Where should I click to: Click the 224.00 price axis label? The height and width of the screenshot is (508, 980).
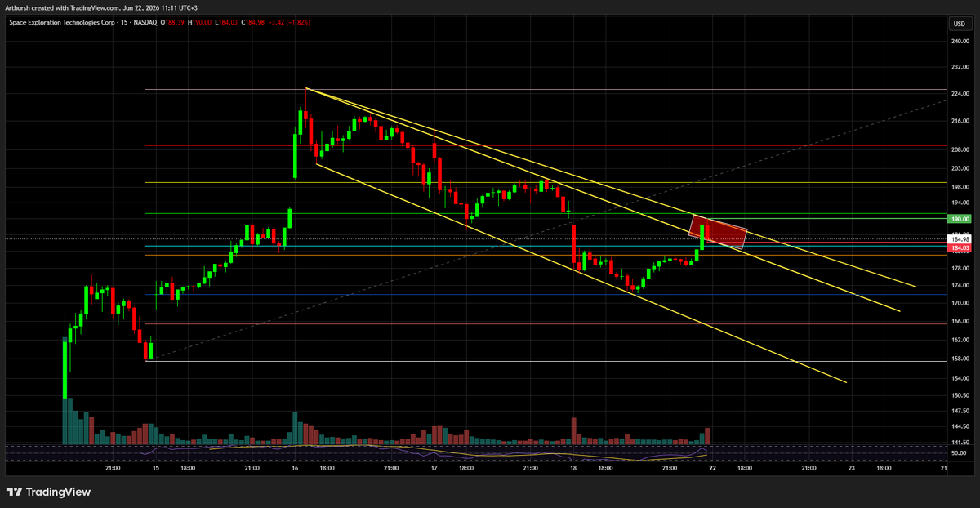tap(960, 96)
